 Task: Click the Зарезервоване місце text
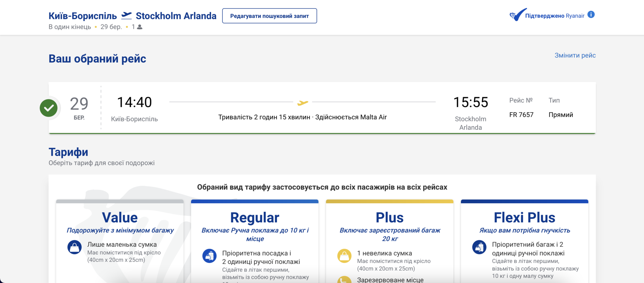tap(390, 280)
